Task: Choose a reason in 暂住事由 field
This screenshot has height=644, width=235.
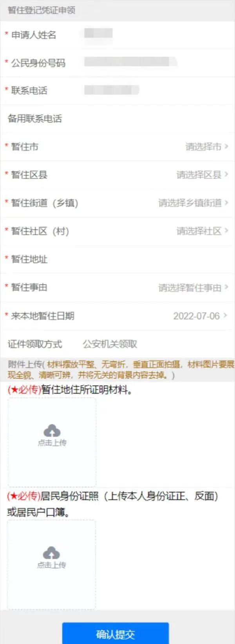Action: click(117, 288)
